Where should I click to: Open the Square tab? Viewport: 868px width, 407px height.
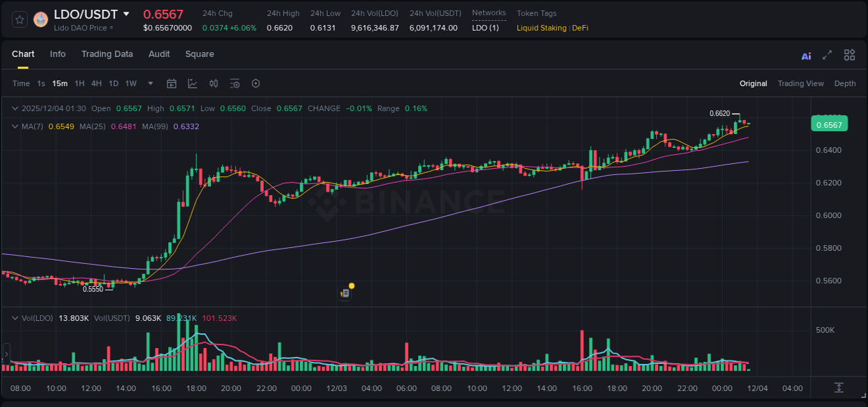point(199,54)
